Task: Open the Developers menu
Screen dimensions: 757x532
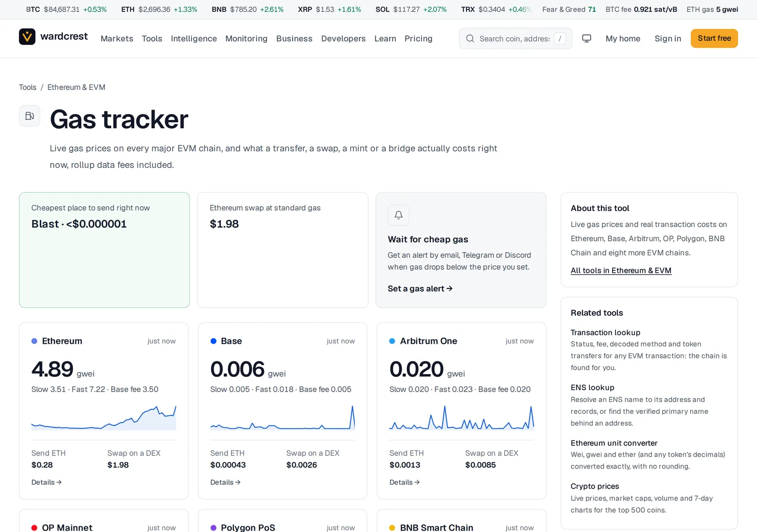Action: (x=343, y=38)
